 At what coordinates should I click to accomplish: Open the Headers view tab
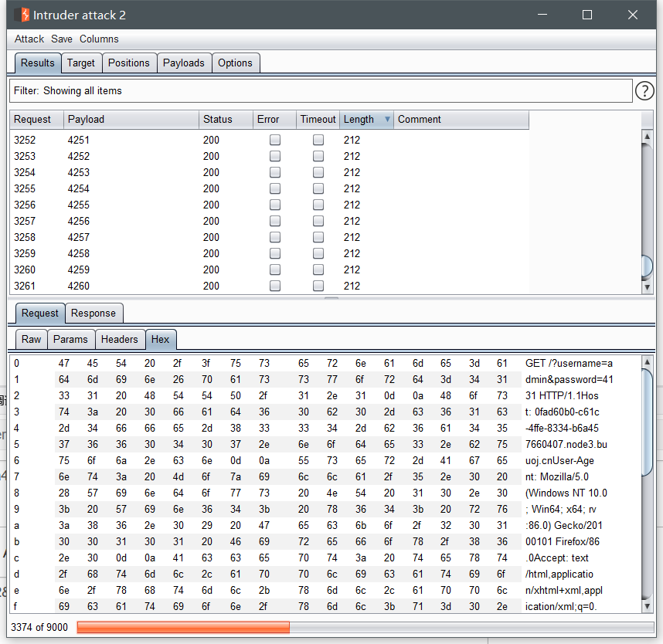pos(120,340)
